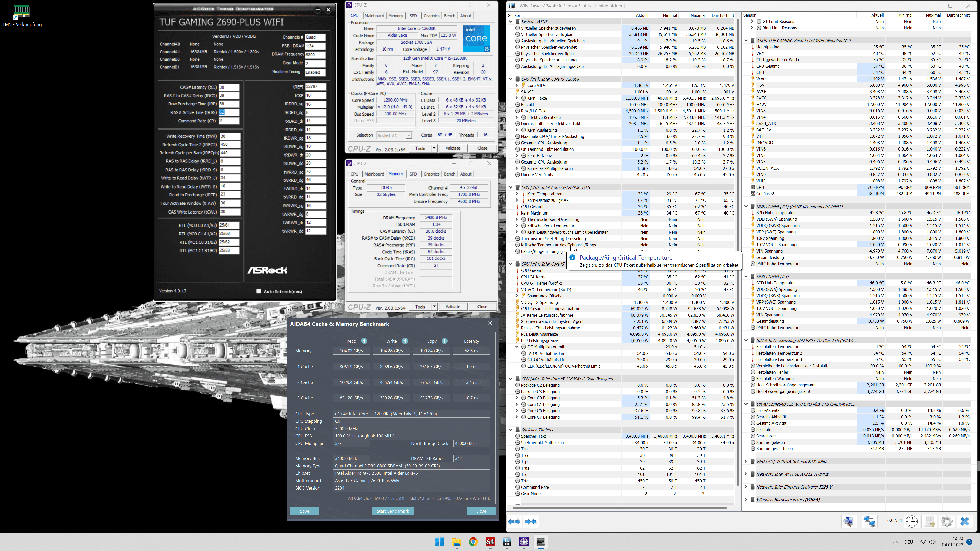Viewport: 980px width, 551px height.
Task: Open the TM5 desktop shortcut
Action: click(x=22, y=16)
